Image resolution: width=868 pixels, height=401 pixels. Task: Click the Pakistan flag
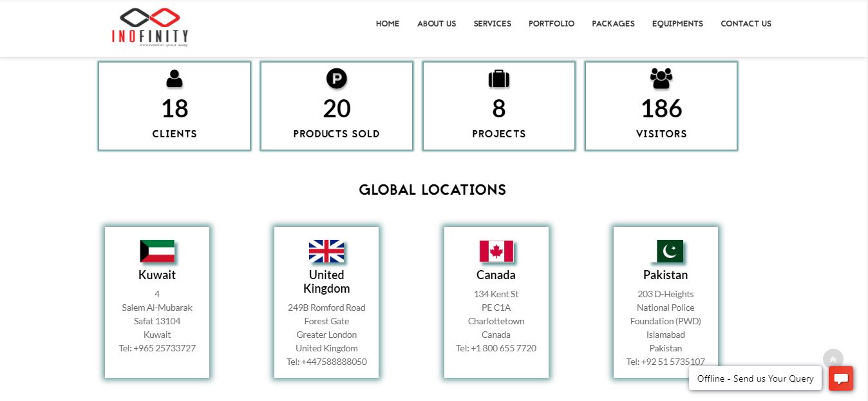(670, 251)
